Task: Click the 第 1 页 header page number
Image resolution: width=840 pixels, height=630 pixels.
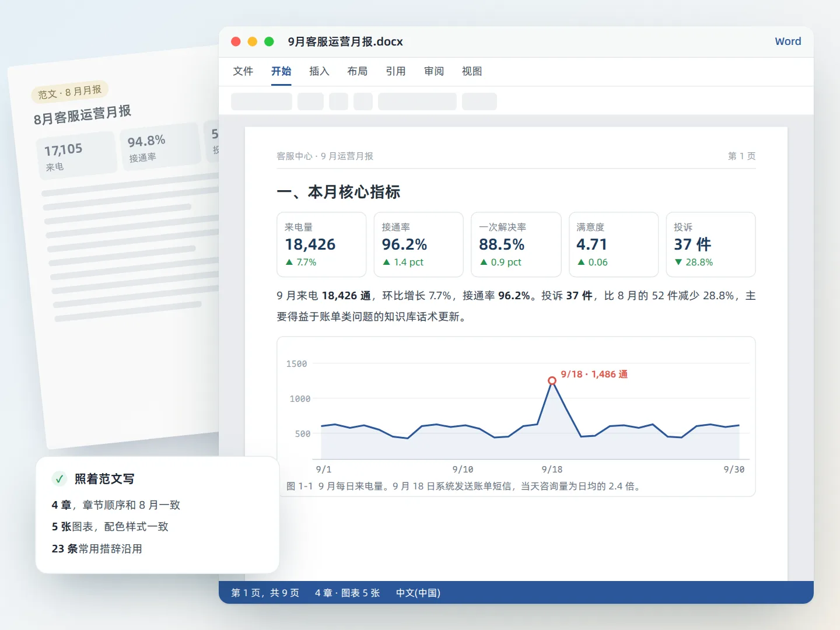Action: tap(741, 156)
